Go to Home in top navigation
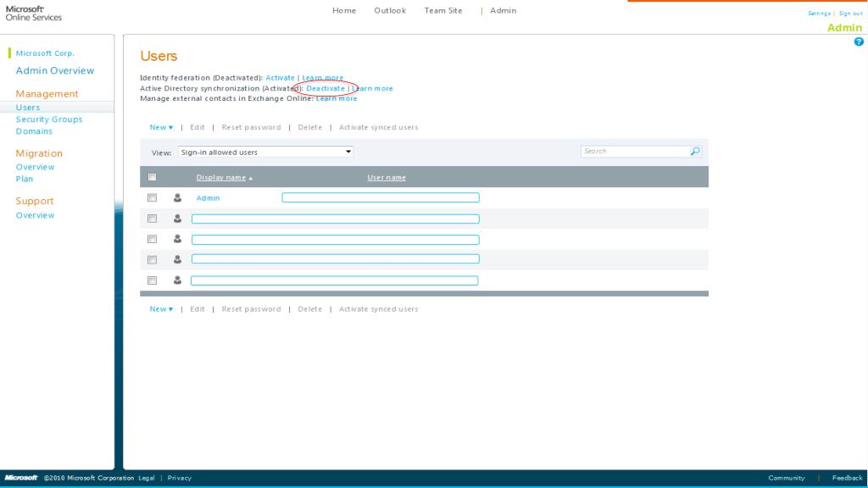This screenshot has height=488, width=868. [344, 10]
